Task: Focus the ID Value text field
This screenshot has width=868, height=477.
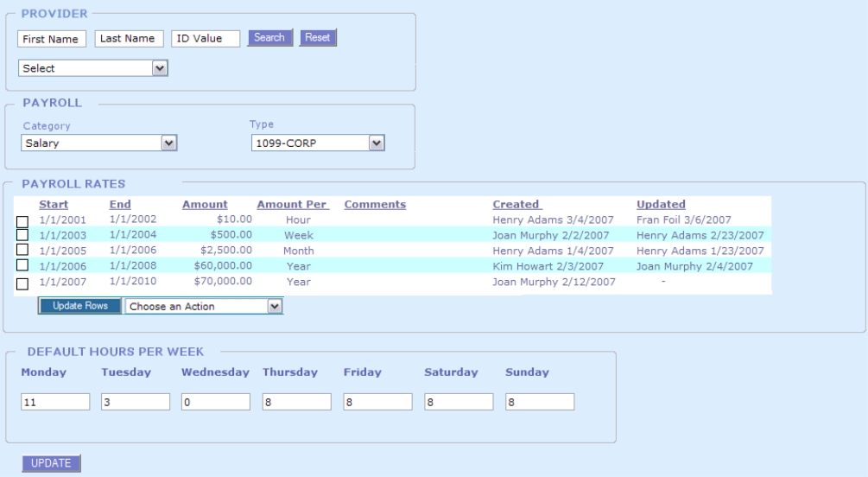Action: tap(205, 39)
